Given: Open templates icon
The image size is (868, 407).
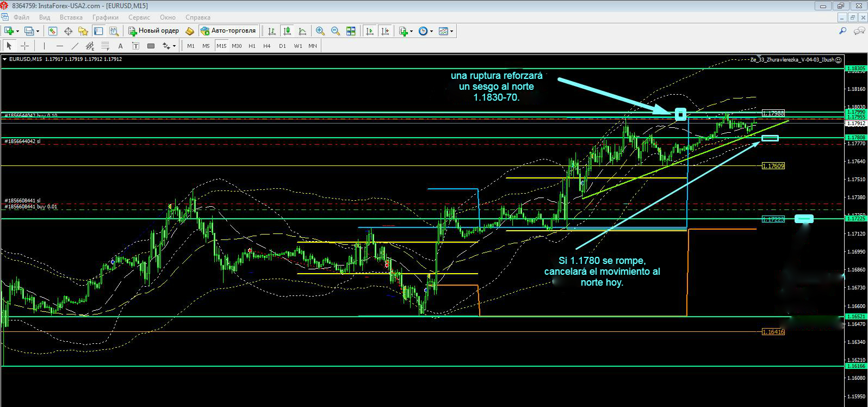Looking at the screenshot, I should point(443,31).
